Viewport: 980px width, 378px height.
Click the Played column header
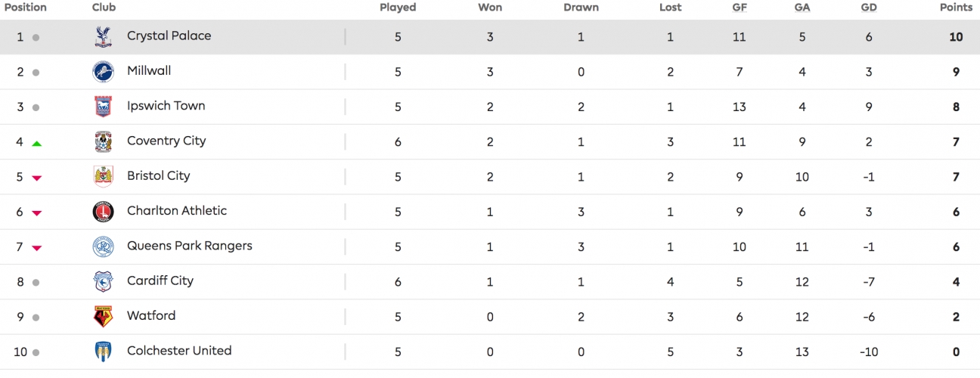[398, 8]
